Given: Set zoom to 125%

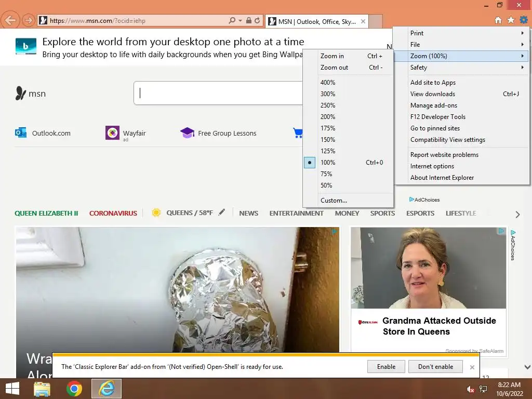Looking at the screenshot, I should 348,151.
